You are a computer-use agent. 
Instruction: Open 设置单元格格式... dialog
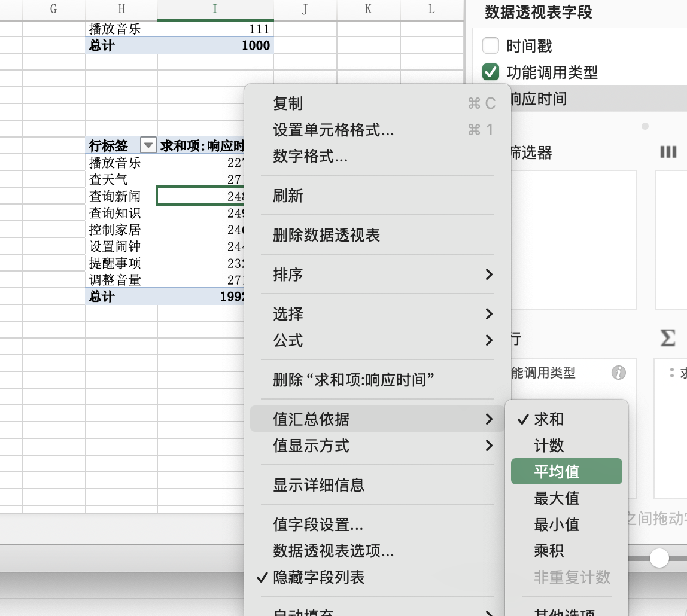pos(377,130)
